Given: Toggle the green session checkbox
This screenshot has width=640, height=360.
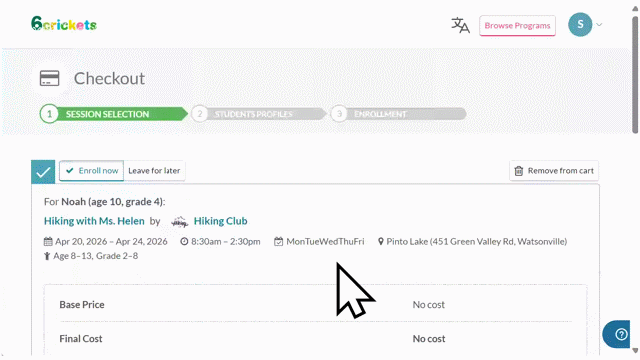Looking at the screenshot, I should (x=43, y=172).
